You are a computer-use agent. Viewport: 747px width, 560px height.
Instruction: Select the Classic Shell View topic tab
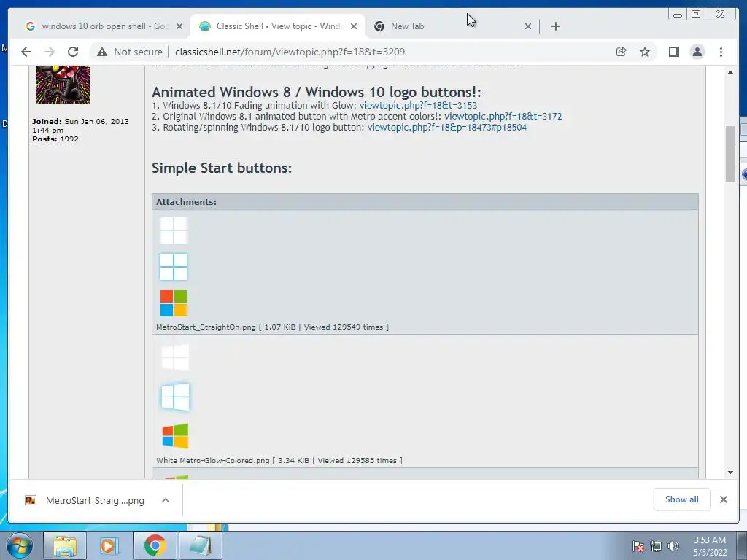278,26
